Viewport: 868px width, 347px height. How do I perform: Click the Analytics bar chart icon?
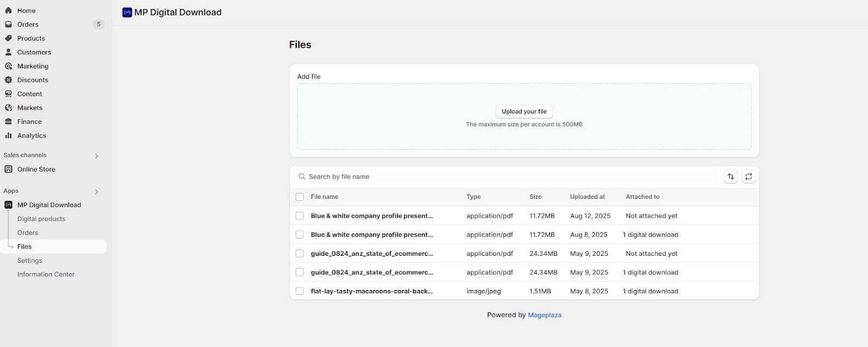click(x=9, y=136)
